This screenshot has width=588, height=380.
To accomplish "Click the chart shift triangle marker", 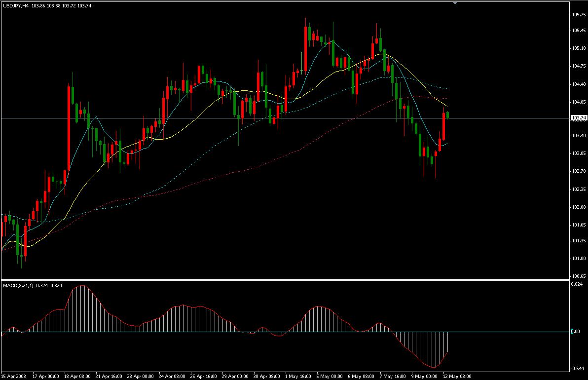I will [455, 3].
